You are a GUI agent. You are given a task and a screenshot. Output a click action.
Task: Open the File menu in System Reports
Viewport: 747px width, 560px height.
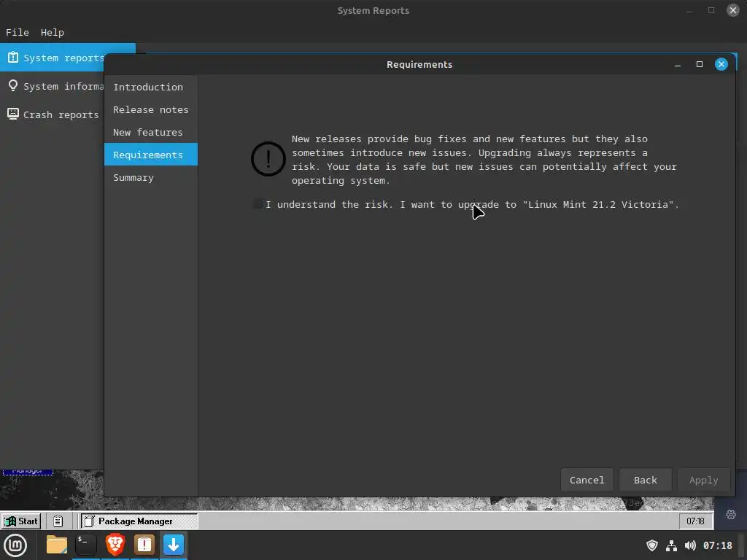(18, 32)
